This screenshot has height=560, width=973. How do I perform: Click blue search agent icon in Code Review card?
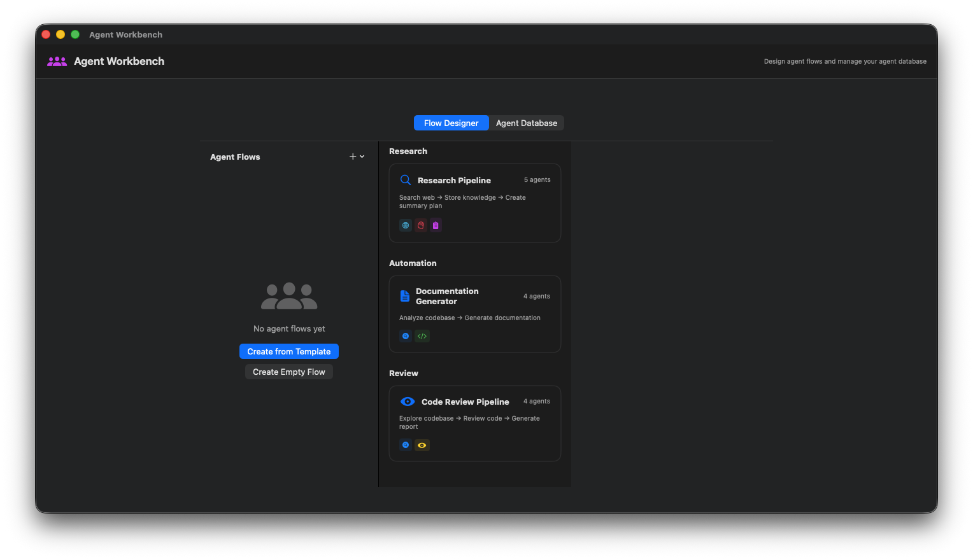coord(406,445)
